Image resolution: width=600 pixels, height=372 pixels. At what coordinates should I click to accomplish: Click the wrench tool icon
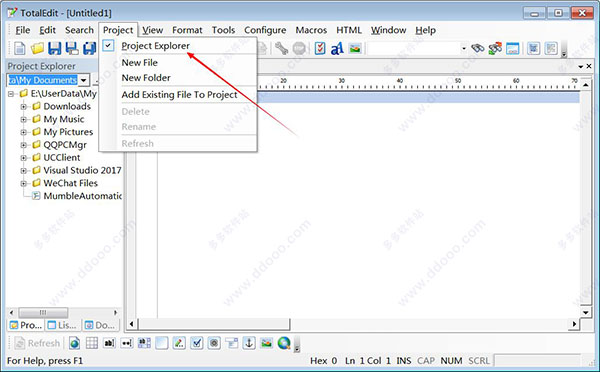(x=282, y=48)
